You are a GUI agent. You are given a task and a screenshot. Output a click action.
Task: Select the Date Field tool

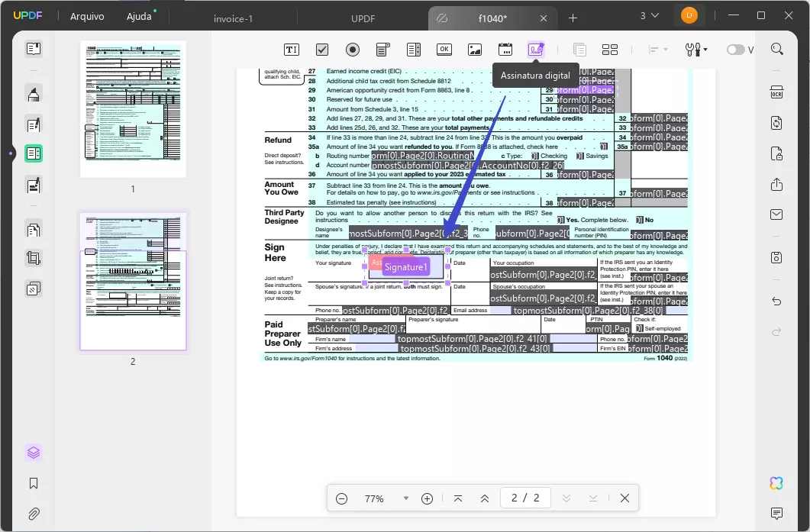click(505, 50)
